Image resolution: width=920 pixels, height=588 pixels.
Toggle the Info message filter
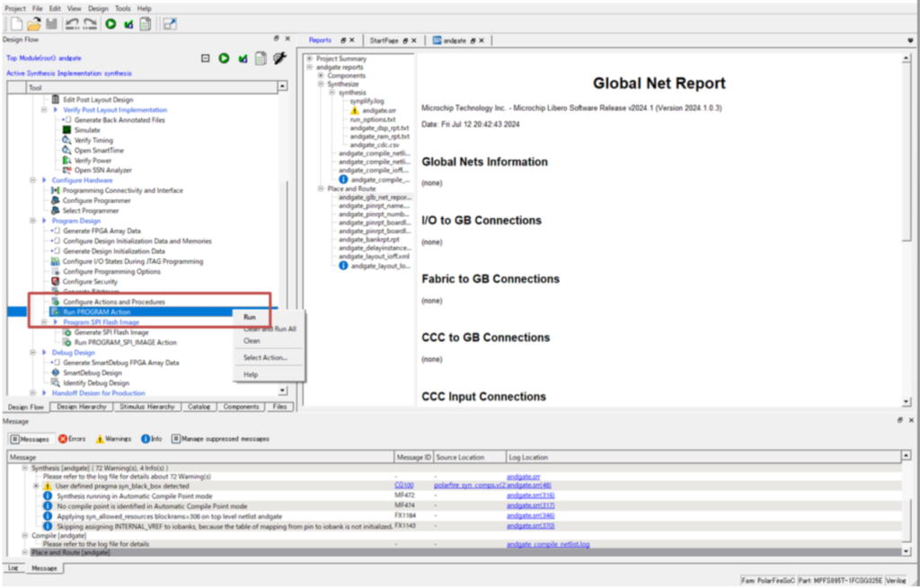pos(151,439)
